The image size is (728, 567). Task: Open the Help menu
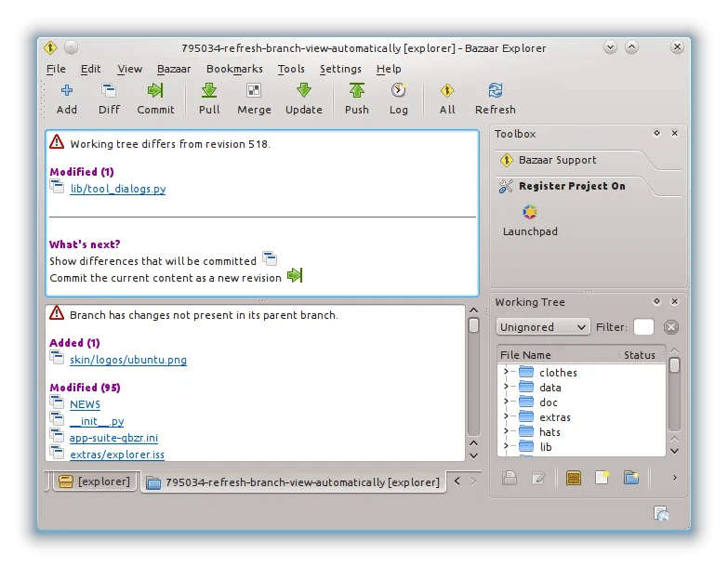tap(389, 69)
